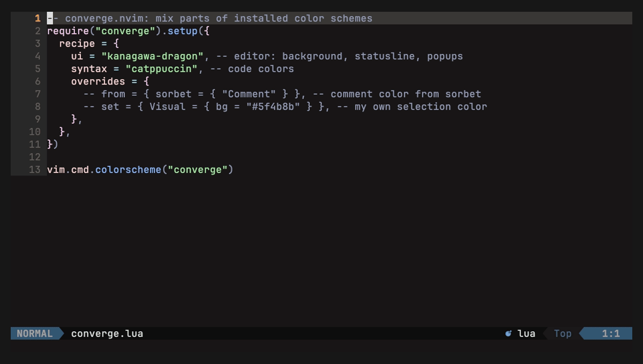Viewport: 643px width, 364px height.
Task: Click line number 3 in the gutter
Action: point(38,43)
